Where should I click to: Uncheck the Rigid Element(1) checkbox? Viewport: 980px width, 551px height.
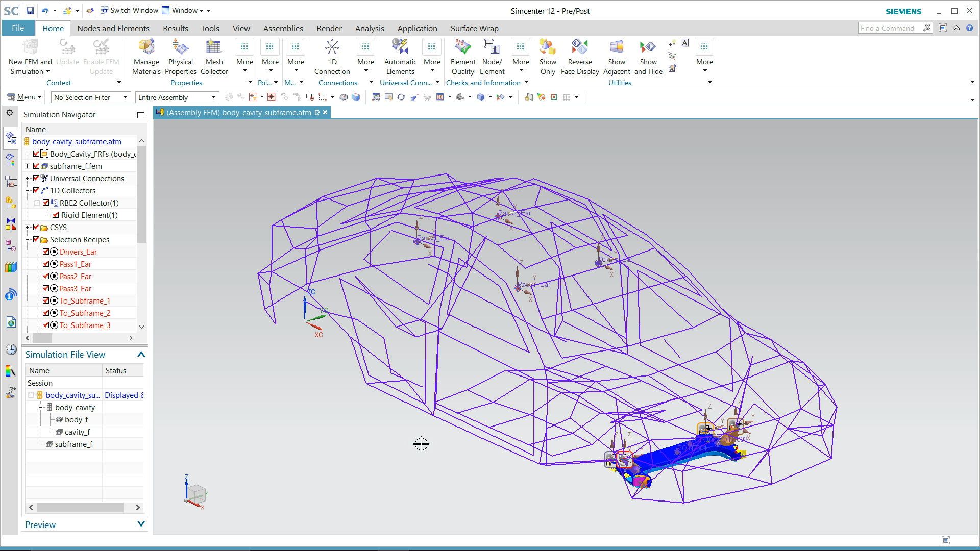click(55, 215)
